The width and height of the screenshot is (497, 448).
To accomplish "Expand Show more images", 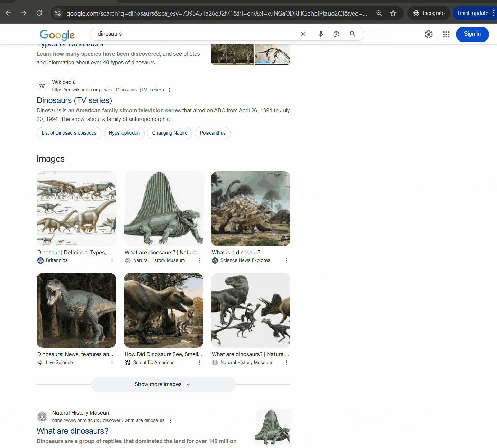I will (x=163, y=384).
